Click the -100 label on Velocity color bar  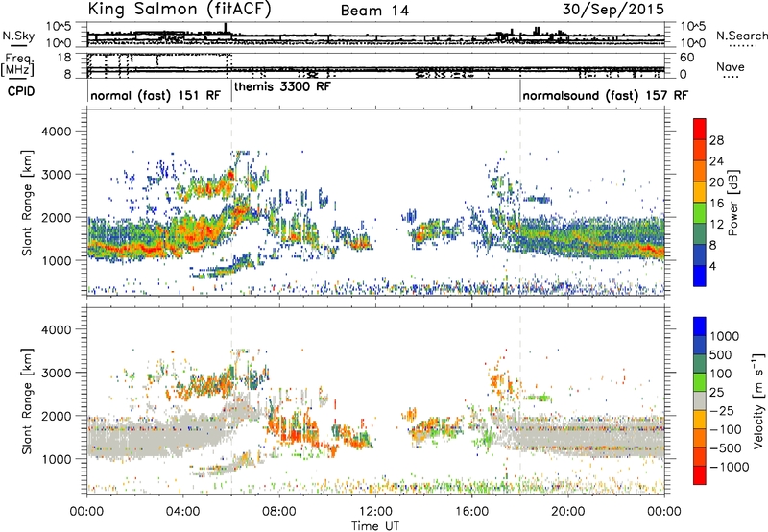tap(726, 429)
